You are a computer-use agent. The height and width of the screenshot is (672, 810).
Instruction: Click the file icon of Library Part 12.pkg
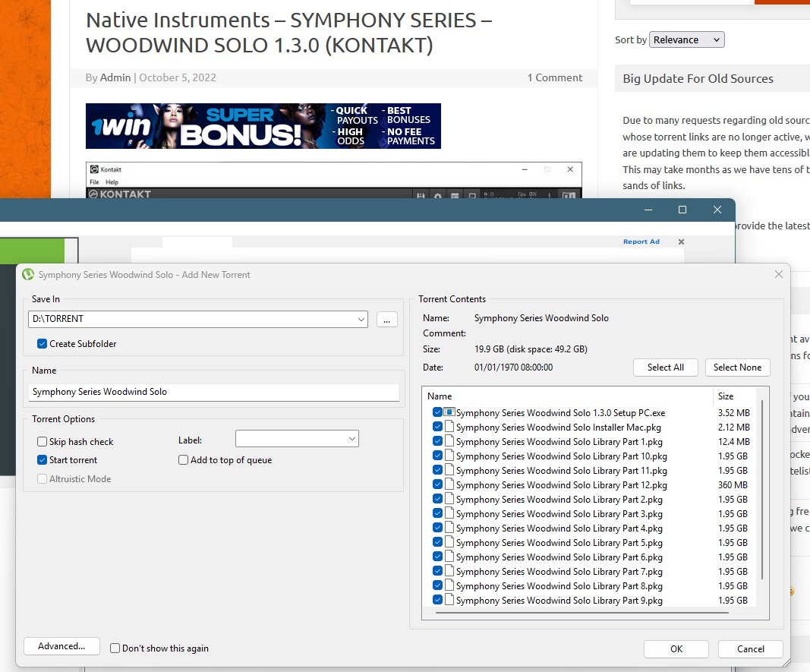click(x=449, y=484)
